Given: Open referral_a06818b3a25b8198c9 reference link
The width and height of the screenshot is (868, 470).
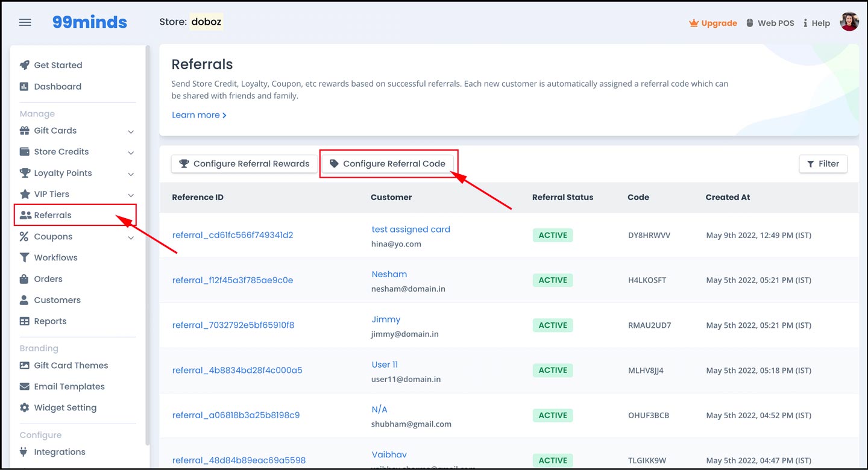Looking at the screenshot, I should (x=236, y=415).
